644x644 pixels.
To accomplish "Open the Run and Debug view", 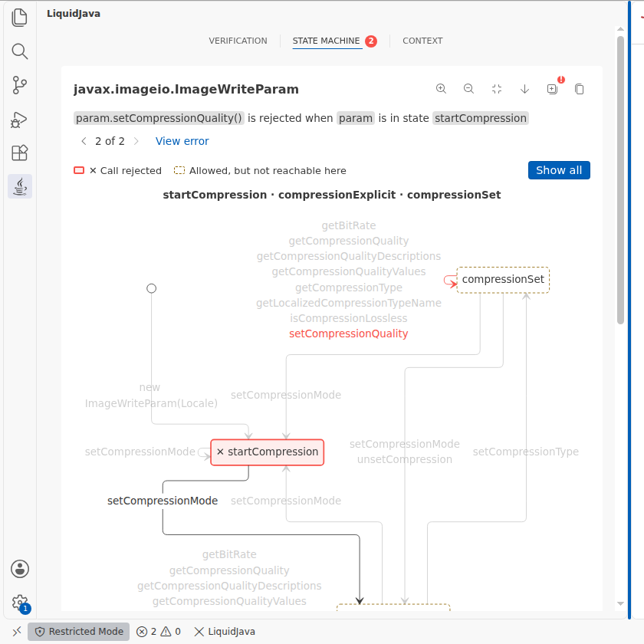I will point(19,120).
